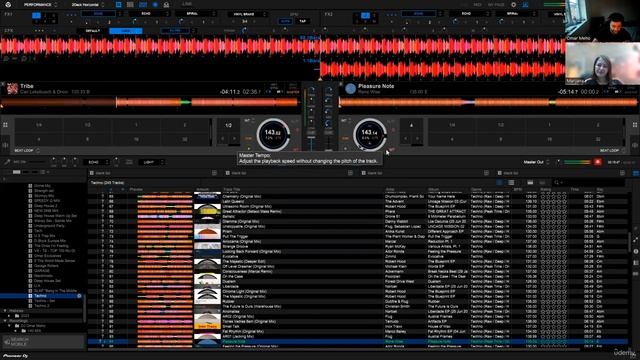Open the FX1 VINYL BRAKE effect dropdown

247,14
